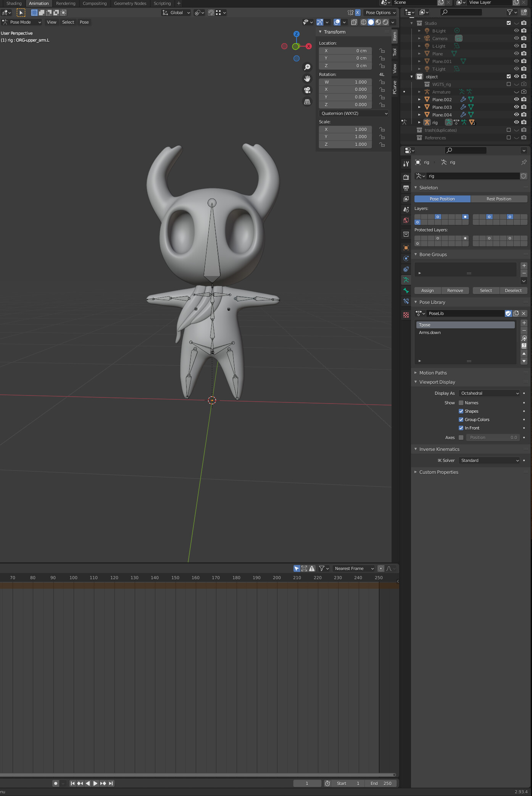Click the Rest Position button
Screen dimensions: 532x796
click(x=499, y=199)
